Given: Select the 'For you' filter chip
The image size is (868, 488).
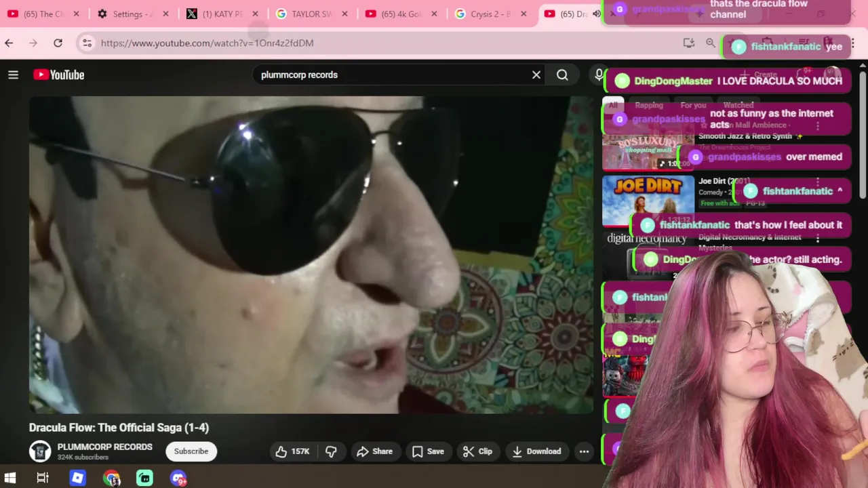Looking at the screenshot, I should pos(693,105).
